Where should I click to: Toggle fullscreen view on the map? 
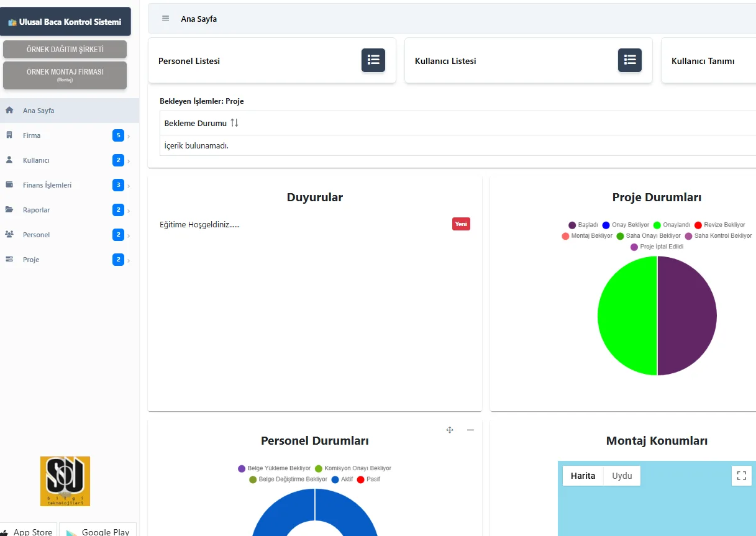pos(741,476)
